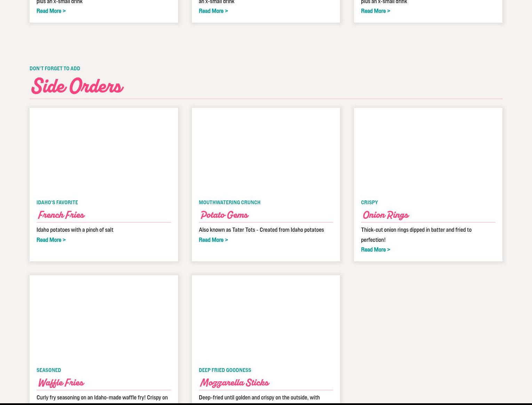This screenshot has width=532, height=405.
Task: Click the "Mouthwatering Crunch" label
Action: click(x=229, y=202)
